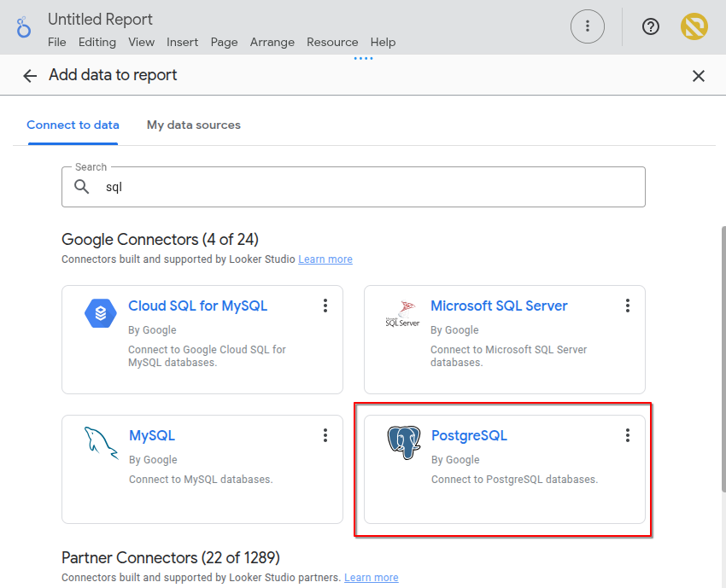Viewport: 726px width, 588px height.
Task: Click 'Connect to Google Cloud SQL for MySQL databases.' text
Action: (x=207, y=356)
